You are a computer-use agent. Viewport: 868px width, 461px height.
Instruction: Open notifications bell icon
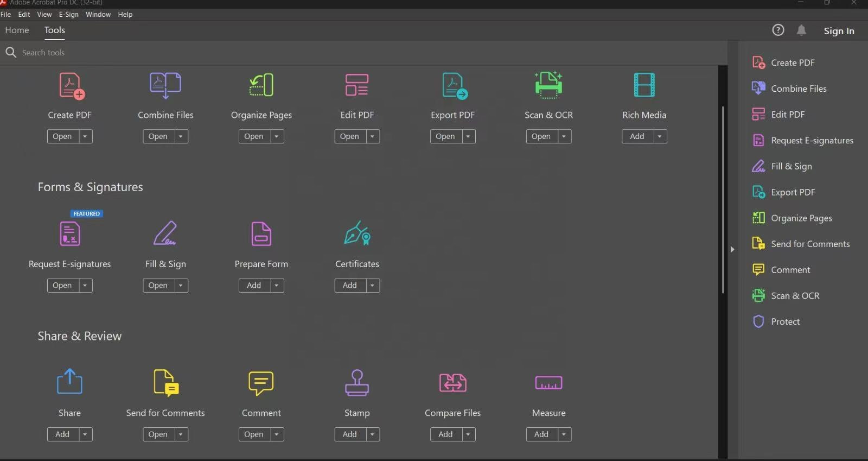tap(801, 30)
